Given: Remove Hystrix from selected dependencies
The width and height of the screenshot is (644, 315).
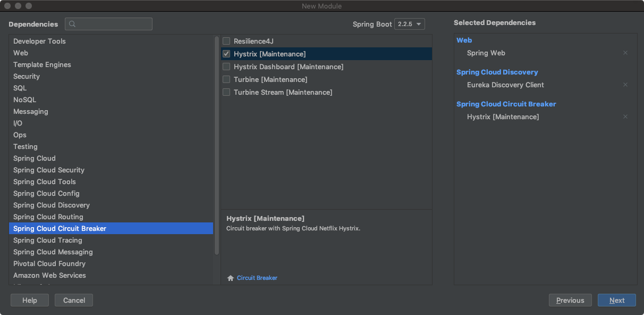Looking at the screenshot, I should [x=625, y=117].
